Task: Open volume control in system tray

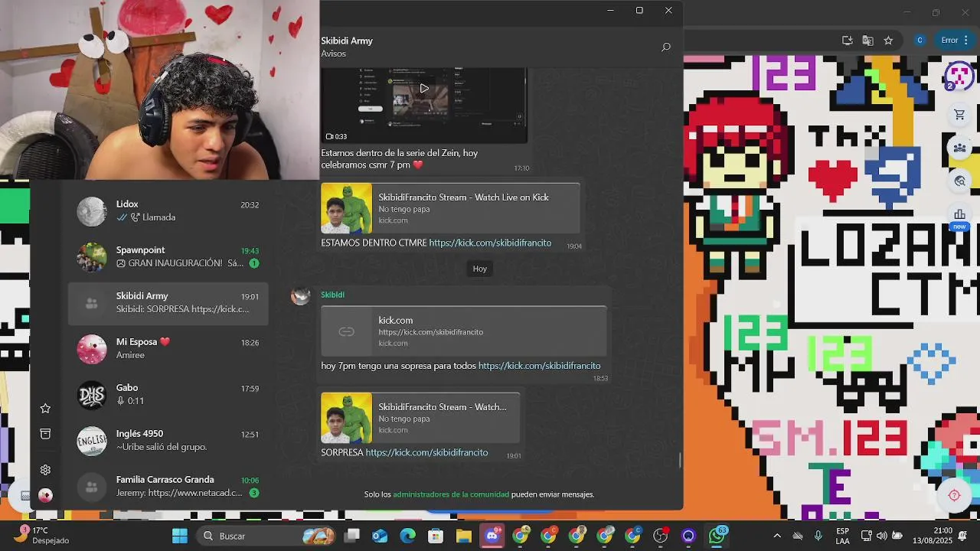Action: click(881, 536)
